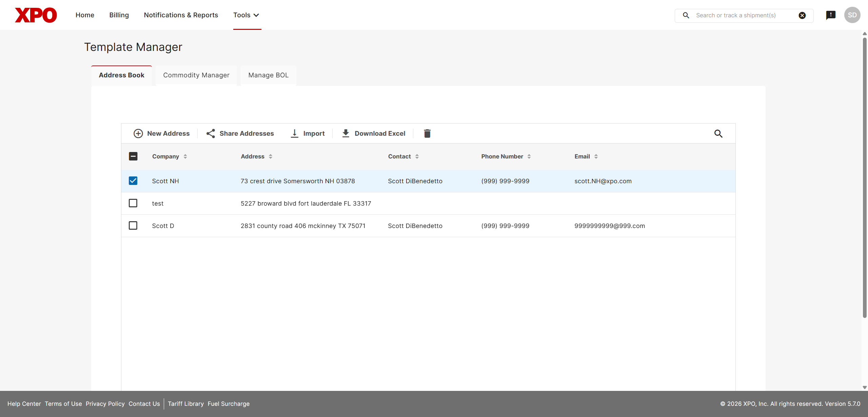
Task: Focus the shipment search input field
Action: (745, 15)
